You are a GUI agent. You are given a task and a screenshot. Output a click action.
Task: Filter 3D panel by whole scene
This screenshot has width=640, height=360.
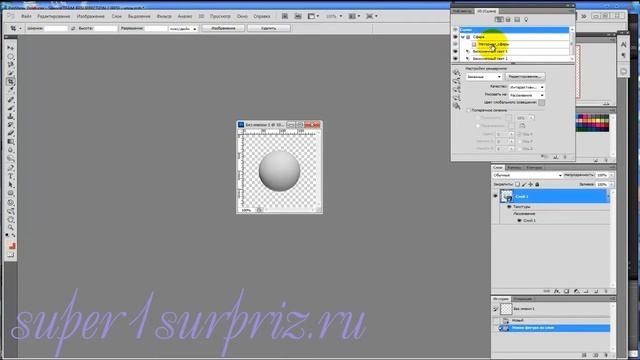point(499,19)
